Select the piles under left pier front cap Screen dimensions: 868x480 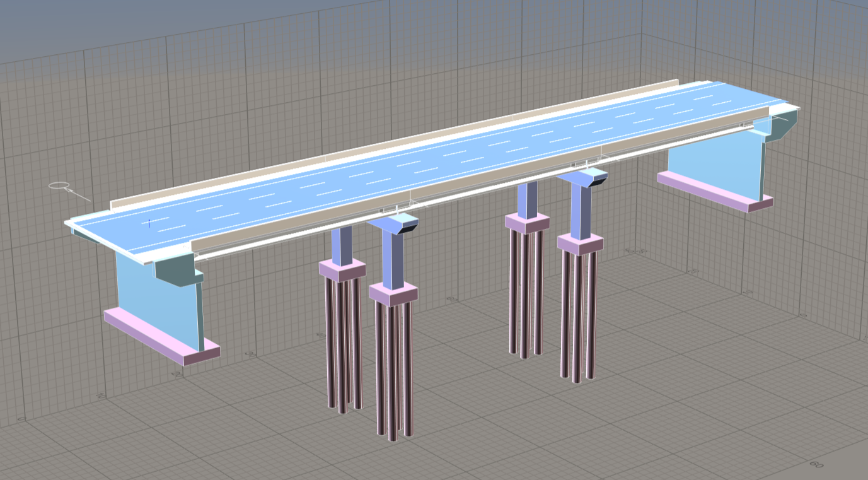tap(393, 372)
